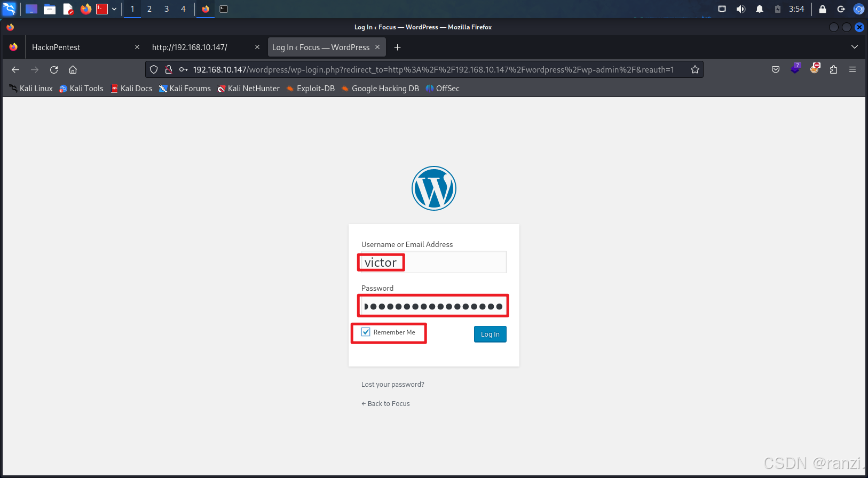Viewport: 868px width, 478px height.
Task: Open the Kali Forums bookmark
Action: pyautogui.click(x=185, y=89)
